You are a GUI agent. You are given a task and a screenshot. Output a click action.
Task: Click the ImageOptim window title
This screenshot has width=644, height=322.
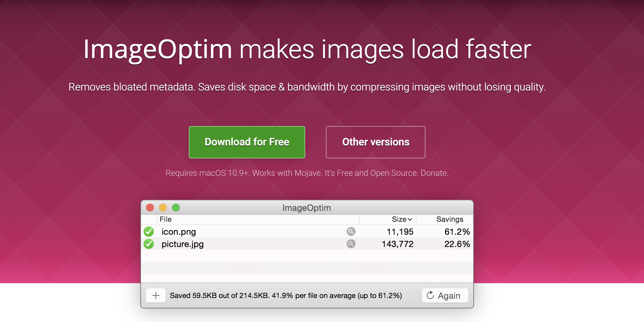306,208
